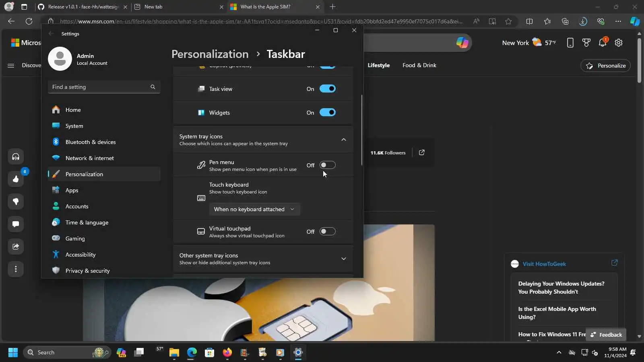Open Gaming settings category
The image size is (644, 362).
point(104,239)
